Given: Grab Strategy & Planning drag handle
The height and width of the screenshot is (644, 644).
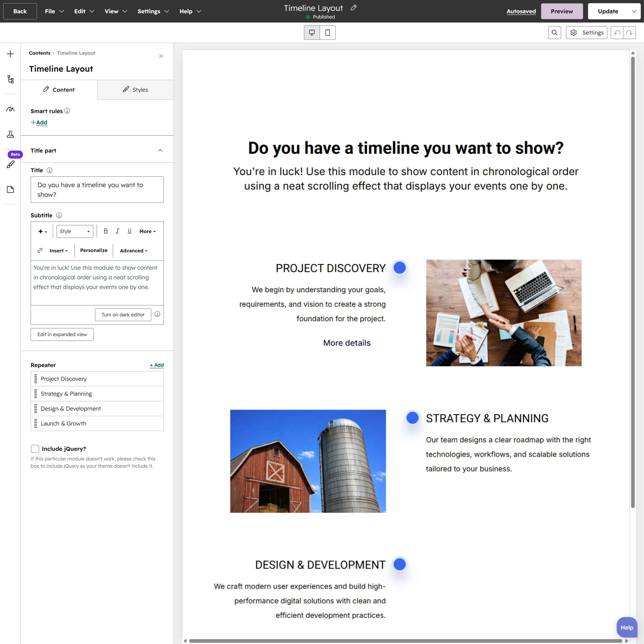Looking at the screenshot, I should point(36,394).
